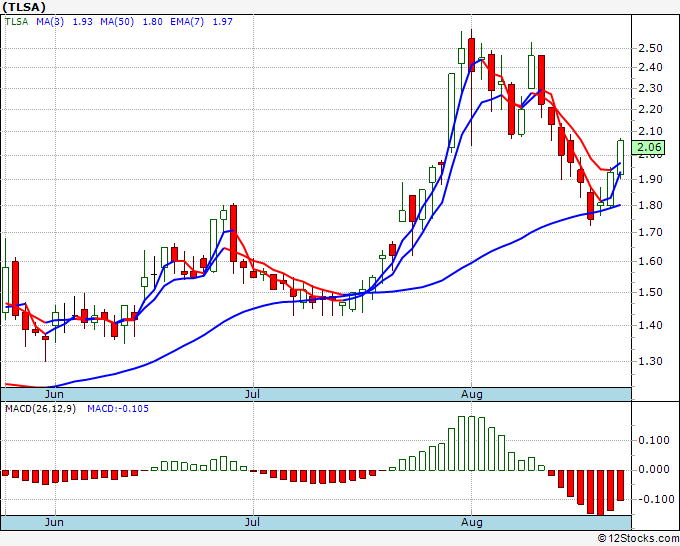Click the Jun label under MACD panel
This screenshot has width=680, height=546.
pyautogui.click(x=54, y=522)
